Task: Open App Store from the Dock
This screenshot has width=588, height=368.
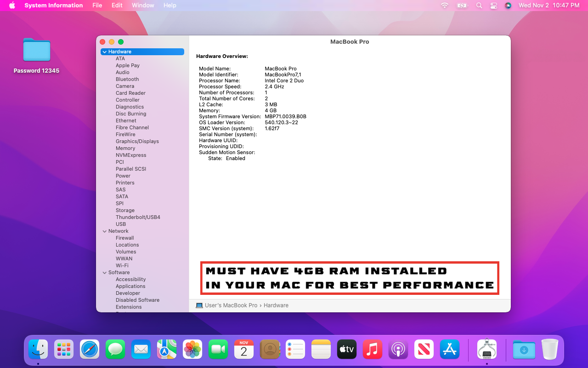Action: [x=450, y=349]
